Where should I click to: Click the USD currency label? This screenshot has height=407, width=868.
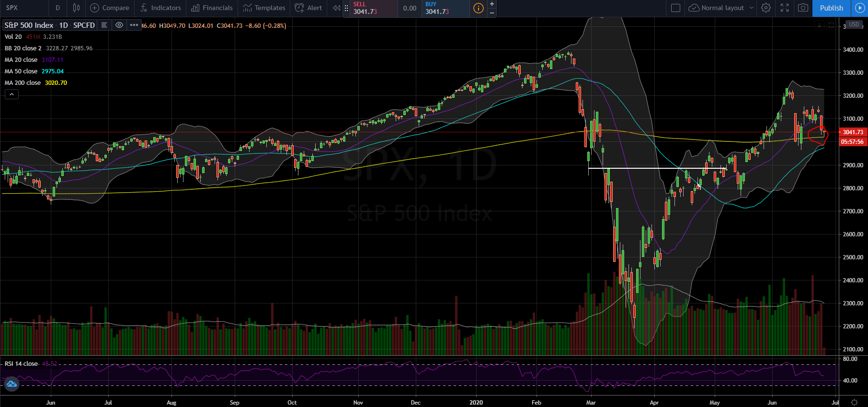pyautogui.click(x=854, y=24)
